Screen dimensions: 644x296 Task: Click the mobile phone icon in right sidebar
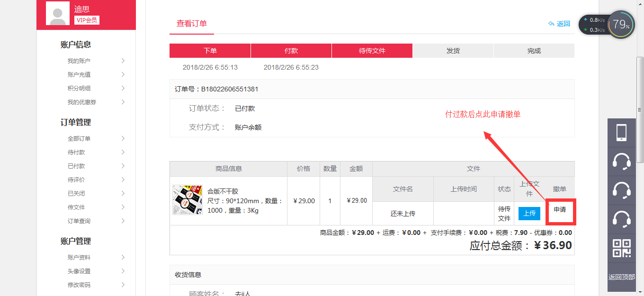(x=622, y=132)
